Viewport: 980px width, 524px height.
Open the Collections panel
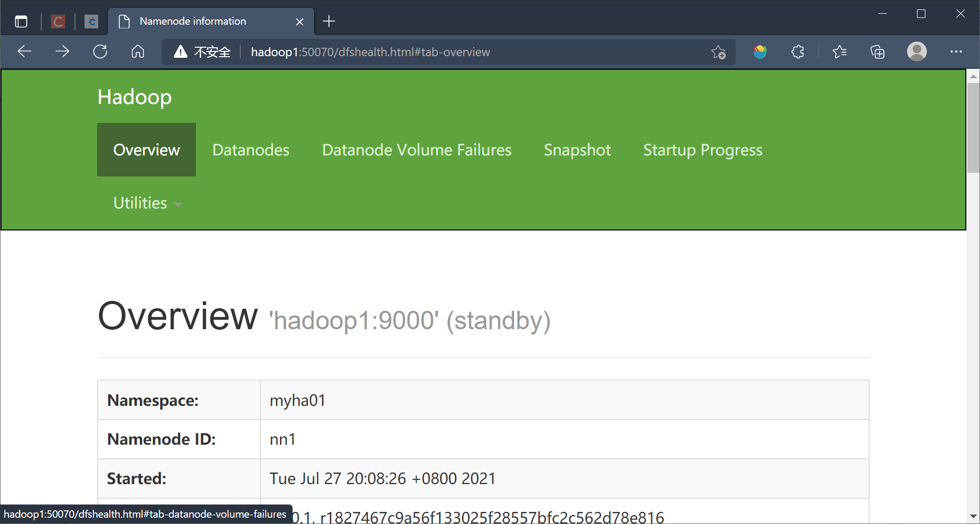(878, 51)
